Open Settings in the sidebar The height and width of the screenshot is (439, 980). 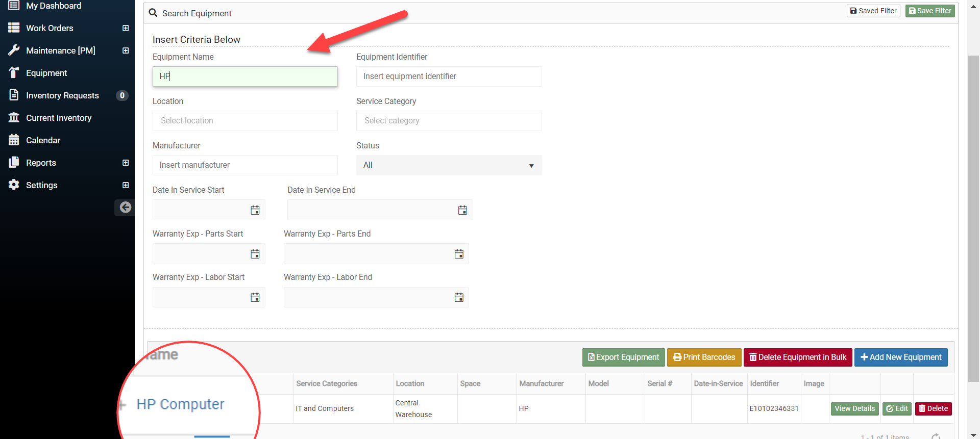click(x=41, y=185)
